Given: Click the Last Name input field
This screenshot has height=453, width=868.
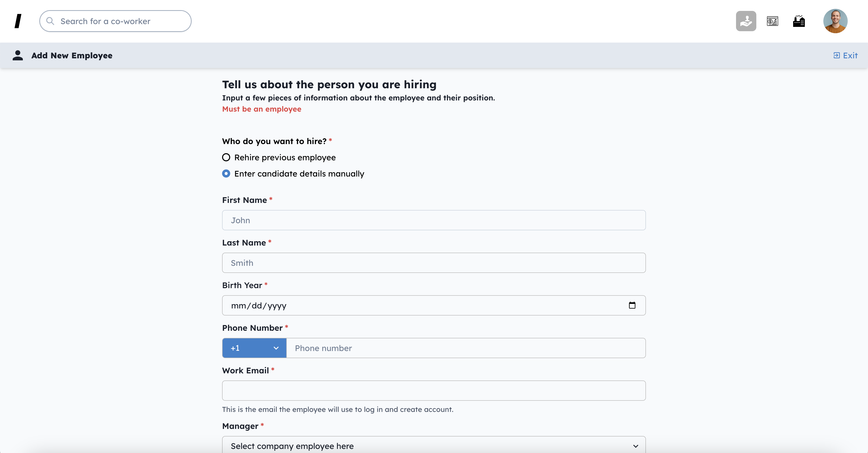Looking at the screenshot, I should pyautogui.click(x=434, y=263).
